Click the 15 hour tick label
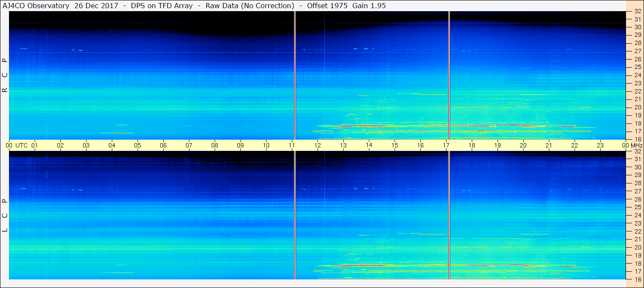Image resolution: width=644 pixels, height=288 pixels. [x=395, y=145]
